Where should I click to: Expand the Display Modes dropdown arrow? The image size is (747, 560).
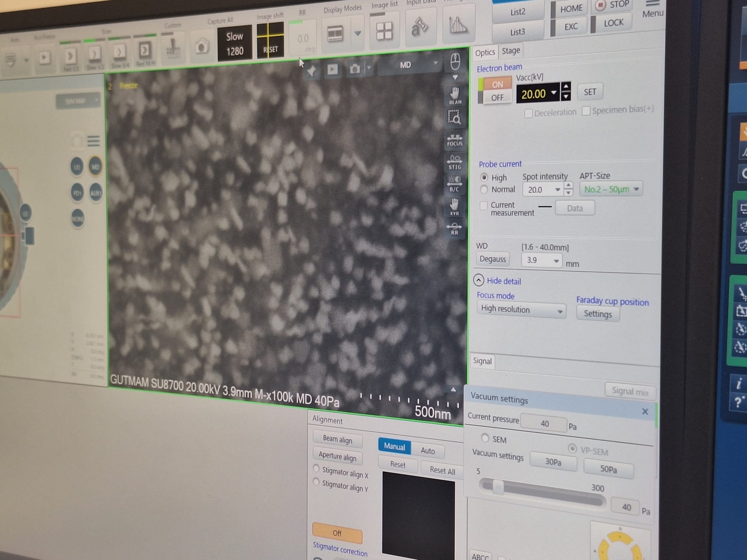pos(358,33)
